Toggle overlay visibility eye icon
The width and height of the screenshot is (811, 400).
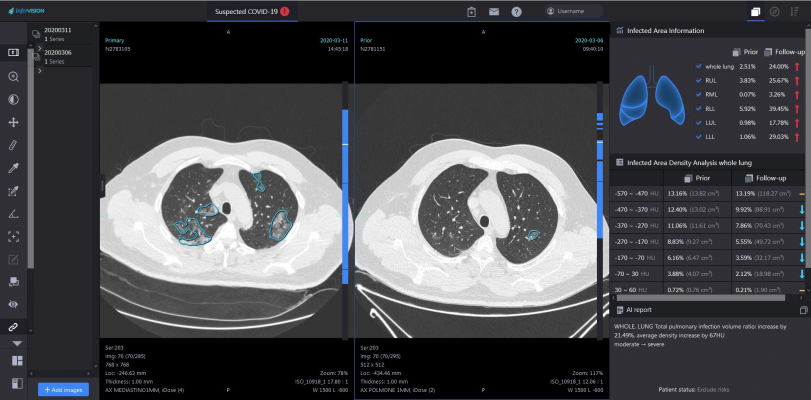pyautogui.click(x=14, y=304)
